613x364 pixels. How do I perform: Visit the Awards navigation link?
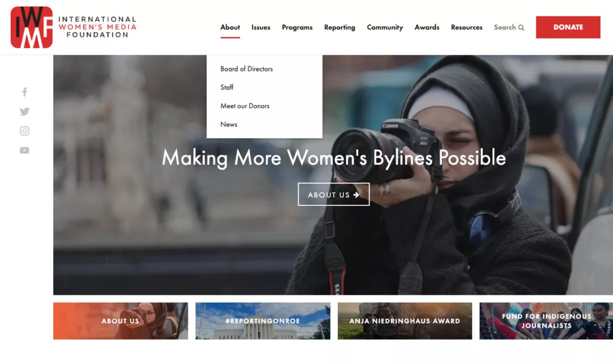tap(427, 27)
